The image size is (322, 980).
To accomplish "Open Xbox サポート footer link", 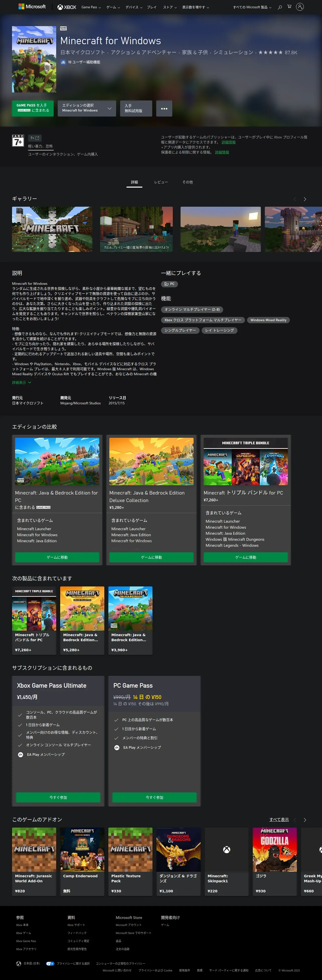I will (x=76, y=925).
